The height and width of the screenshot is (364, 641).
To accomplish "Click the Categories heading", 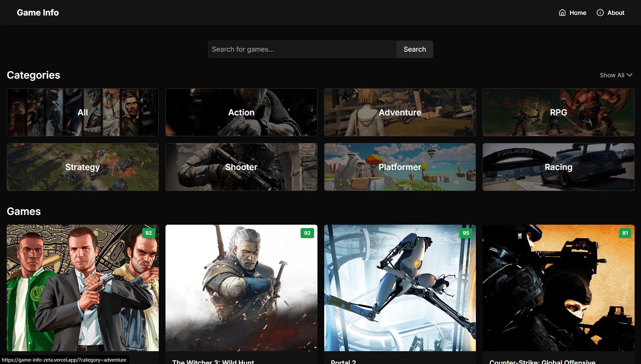I will tap(33, 75).
